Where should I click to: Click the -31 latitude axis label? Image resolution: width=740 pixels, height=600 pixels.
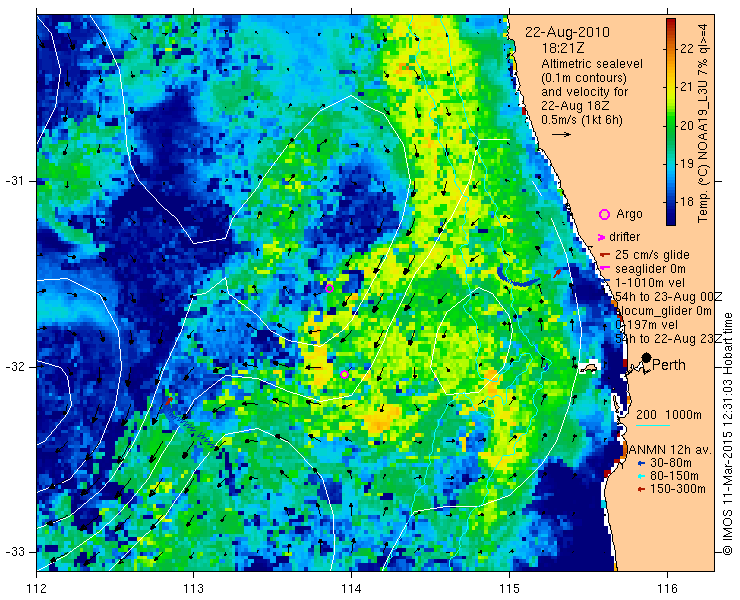click(14, 181)
